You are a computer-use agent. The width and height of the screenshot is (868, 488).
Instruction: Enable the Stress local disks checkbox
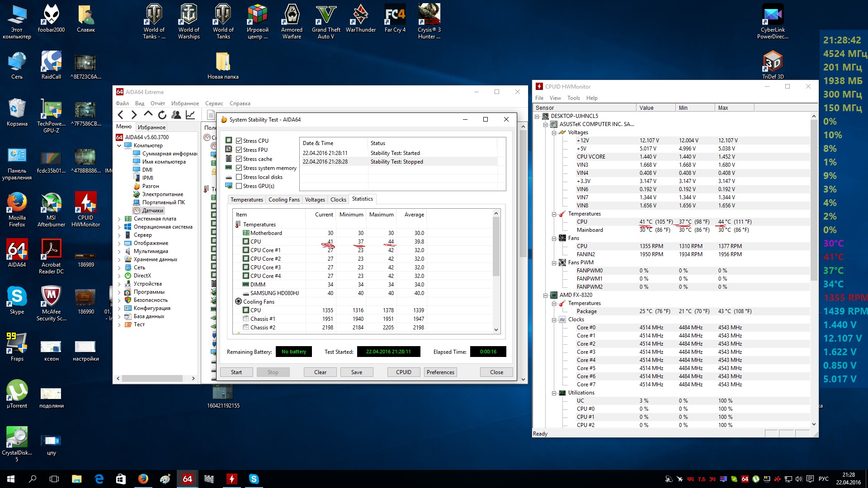click(x=239, y=177)
